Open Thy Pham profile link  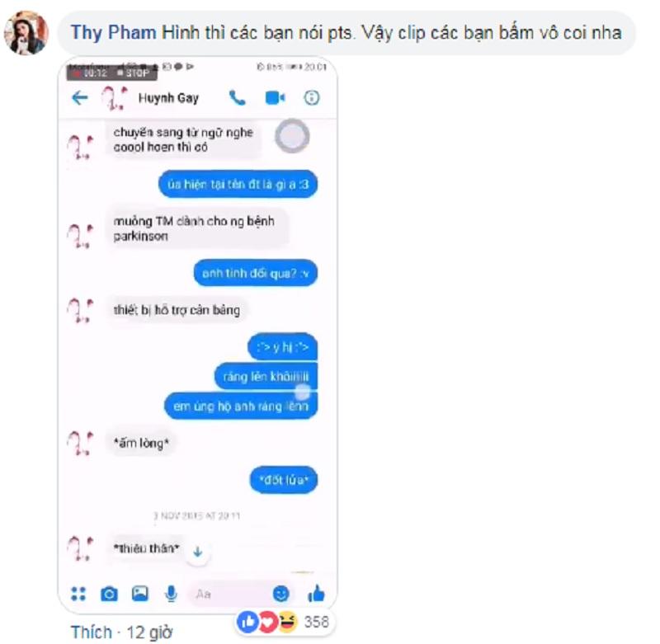click(113, 32)
